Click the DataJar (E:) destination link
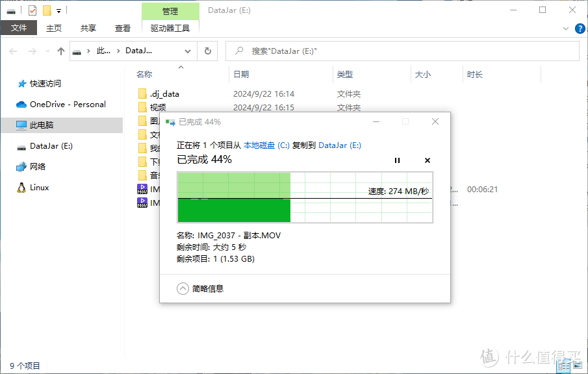The image size is (588, 374). pyautogui.click(x=340, y=145)
